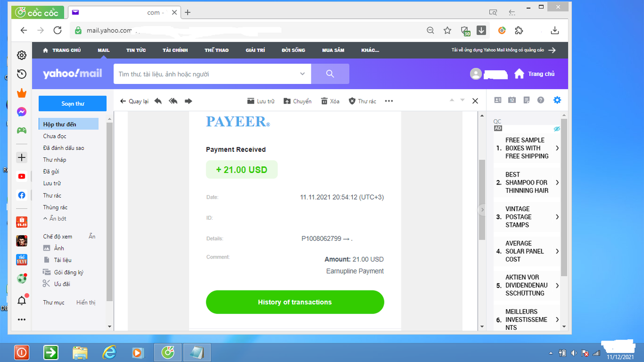Go back with browser back arrow
Viewport: 644px width, 362px height.
click(x=24, y=30)
